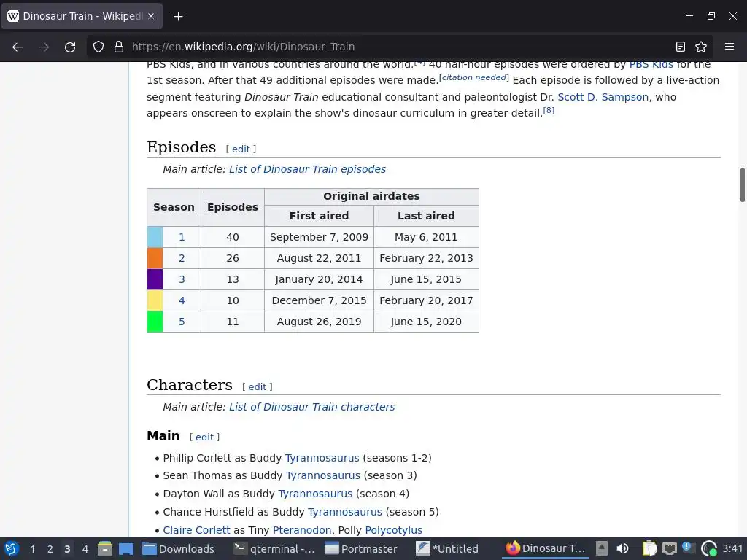Open the Claire Corlett link
Screen dimensions: 747x560
point(196,530)
